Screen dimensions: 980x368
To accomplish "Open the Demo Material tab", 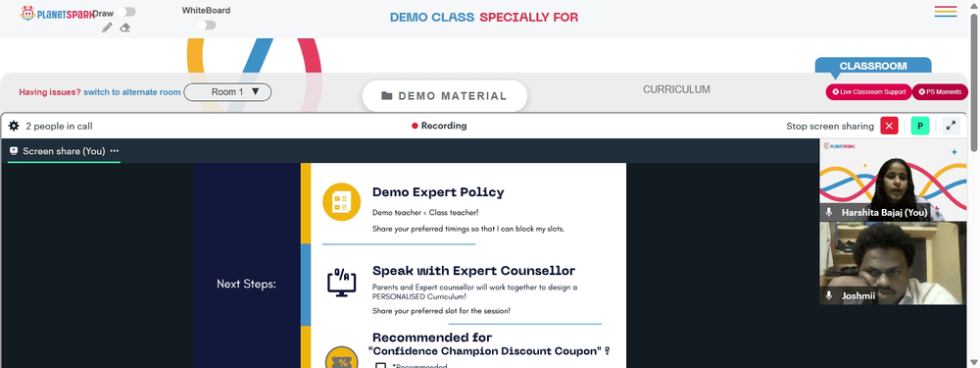I will (444, 96).
